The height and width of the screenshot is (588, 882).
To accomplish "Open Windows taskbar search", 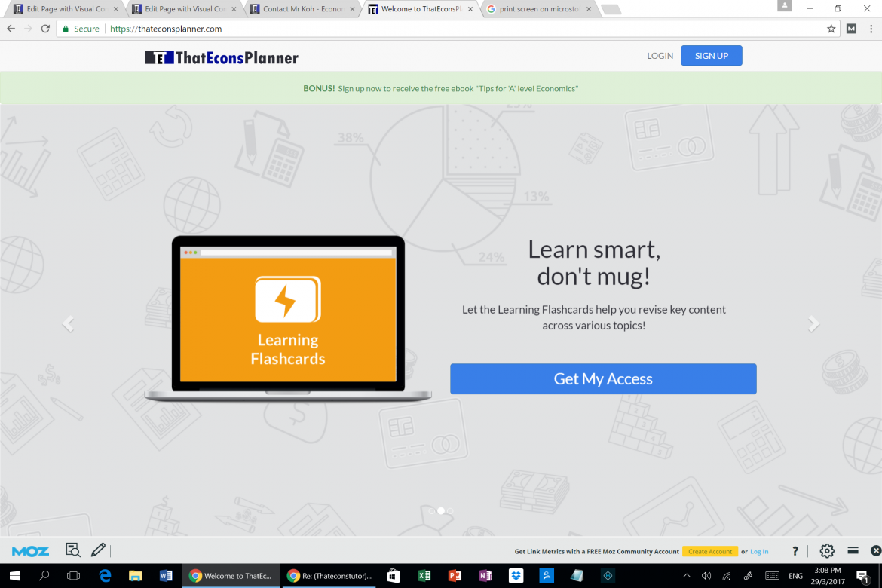I will pos(44,576).
